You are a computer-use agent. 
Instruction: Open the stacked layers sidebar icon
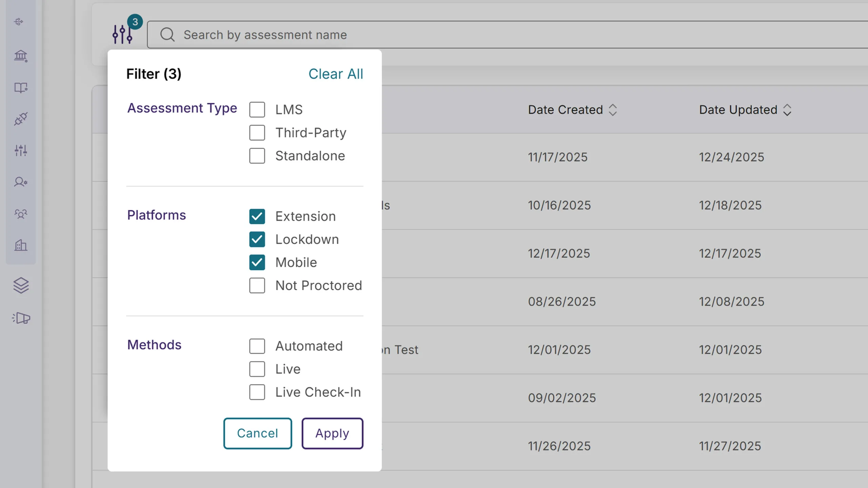click(21, 285)
